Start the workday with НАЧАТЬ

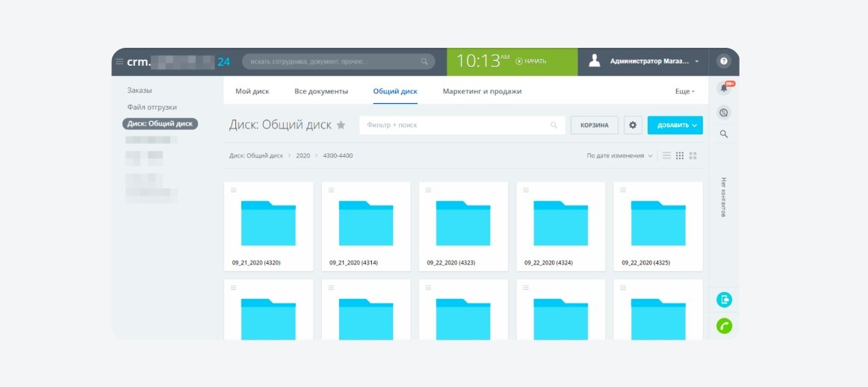tap(531, 61)
